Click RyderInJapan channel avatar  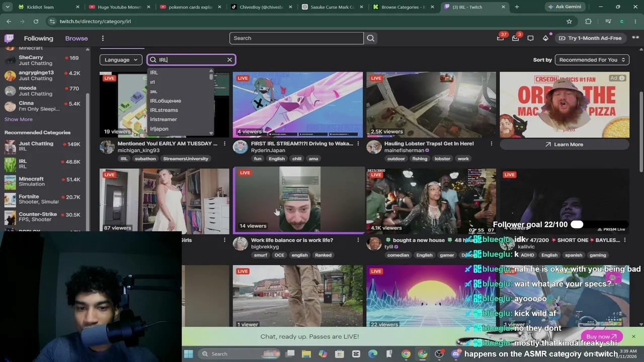[x=240, y=147]
